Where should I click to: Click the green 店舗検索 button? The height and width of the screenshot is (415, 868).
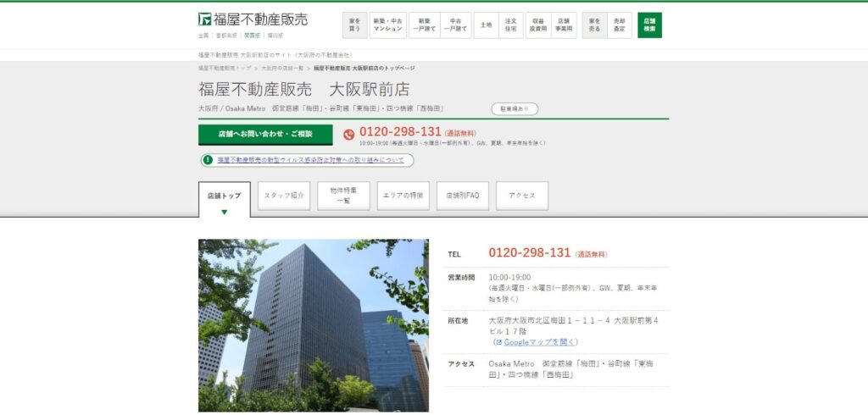[649, 25]
